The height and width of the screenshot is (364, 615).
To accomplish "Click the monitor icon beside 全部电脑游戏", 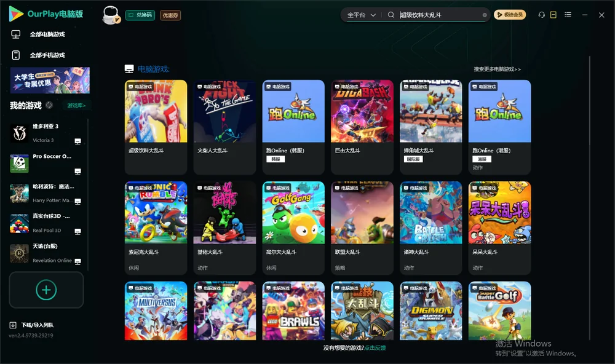I will point(16,34).
